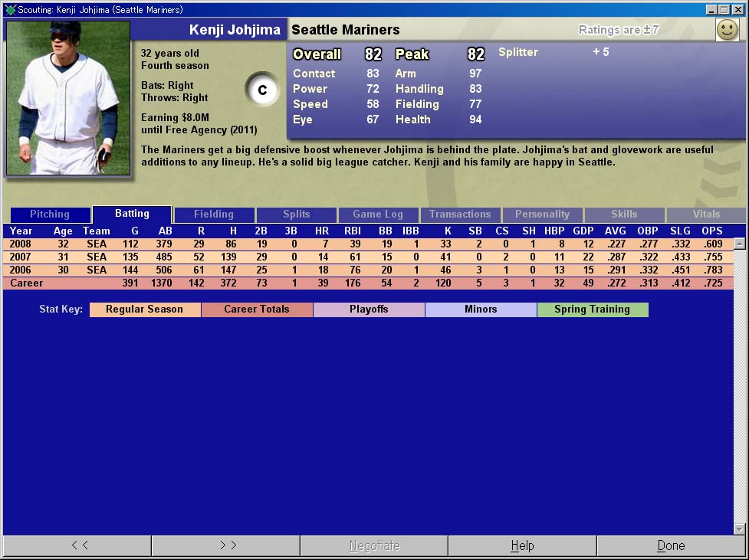Screen dimensions: 749x560
Task: Click the C catcher position badge
Action: click(x=262, y=90)
